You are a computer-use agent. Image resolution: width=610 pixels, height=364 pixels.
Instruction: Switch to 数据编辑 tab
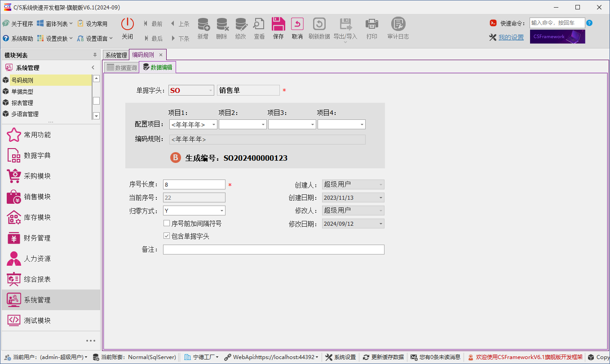point(158,67)
